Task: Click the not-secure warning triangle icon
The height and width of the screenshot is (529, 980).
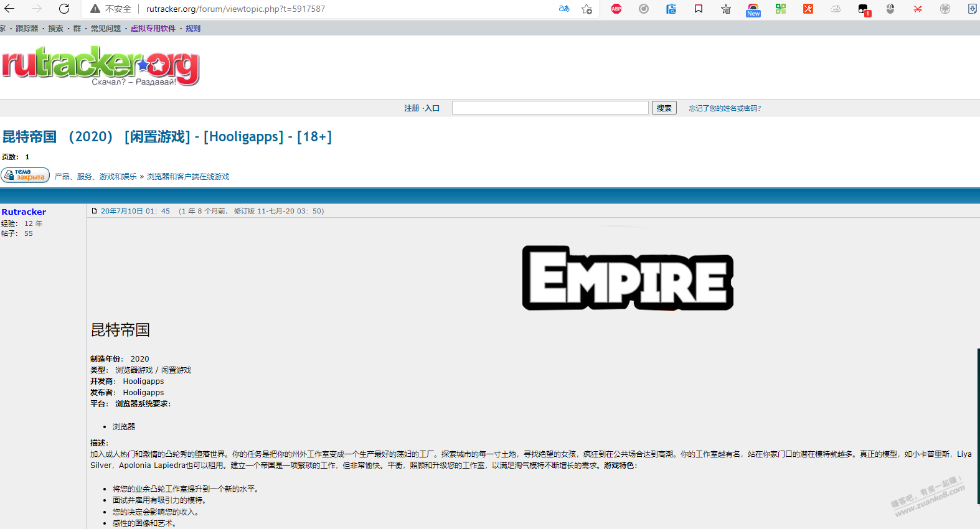Action: coord(95,9)
